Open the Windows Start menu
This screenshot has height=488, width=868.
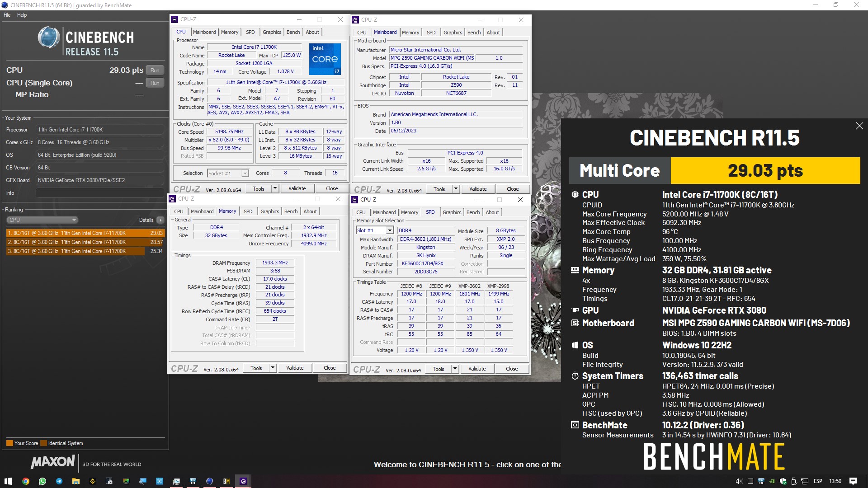click(8, 481)
